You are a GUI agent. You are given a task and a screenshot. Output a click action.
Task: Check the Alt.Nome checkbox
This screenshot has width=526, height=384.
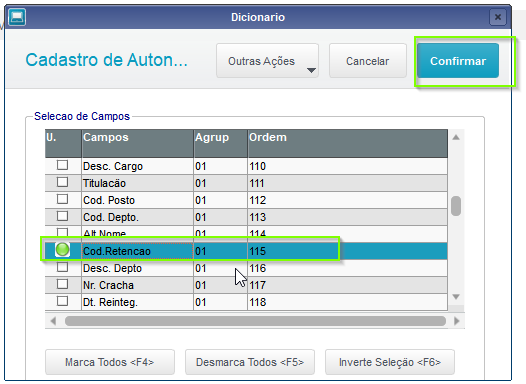click(62, 232)
